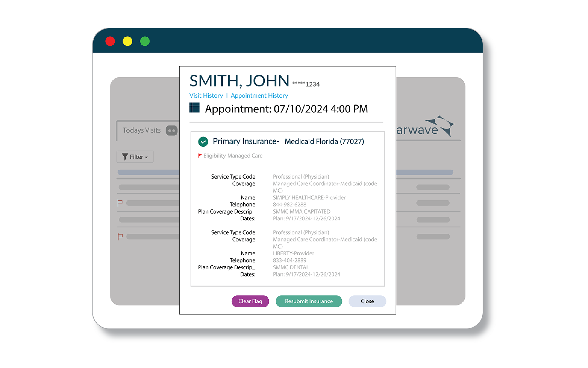
Task: Click the Medicaid Florida (77027) insurance title
Action: click(324, 142)
